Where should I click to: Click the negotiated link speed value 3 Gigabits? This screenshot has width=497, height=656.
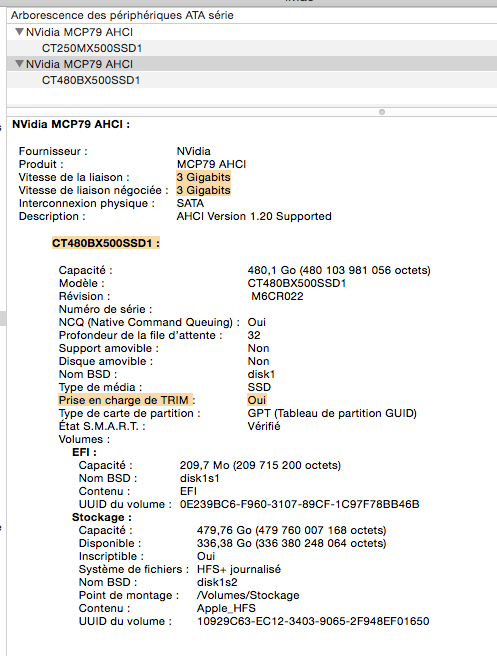[x=203, y=190]
